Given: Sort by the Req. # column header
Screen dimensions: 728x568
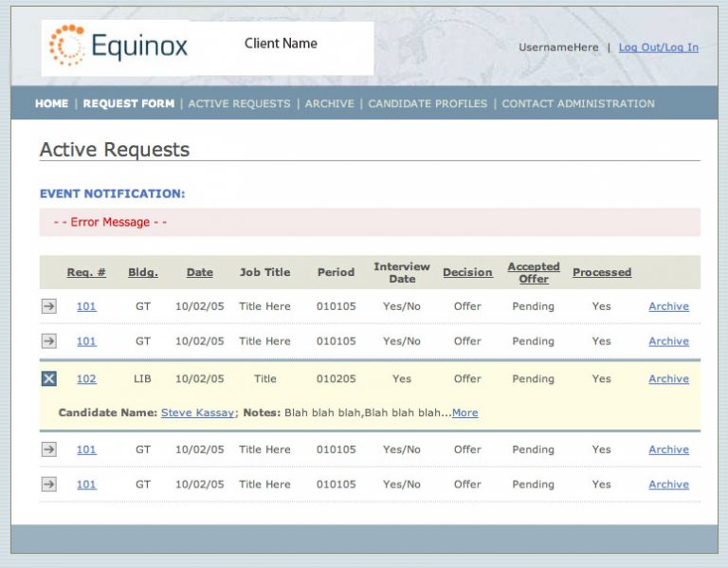Looking at the screenshot, I should (x=86, y=272).
